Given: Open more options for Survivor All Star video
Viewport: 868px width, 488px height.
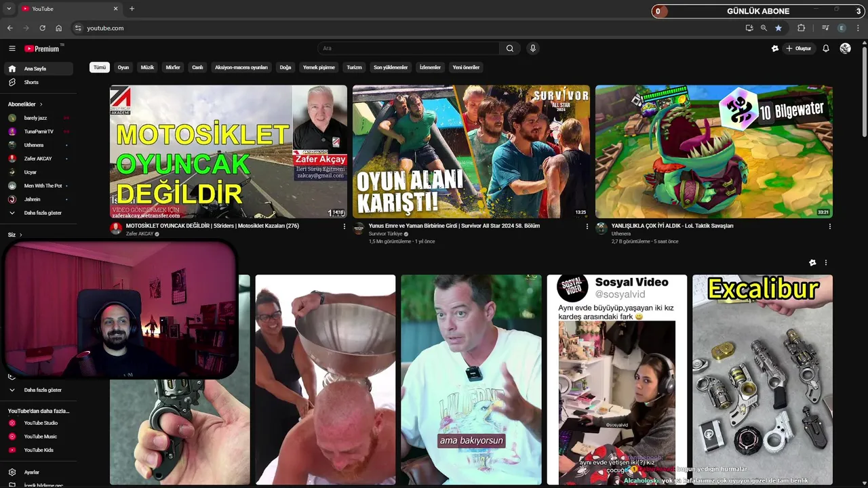Looking at the screenshot, I should (587, 226).
